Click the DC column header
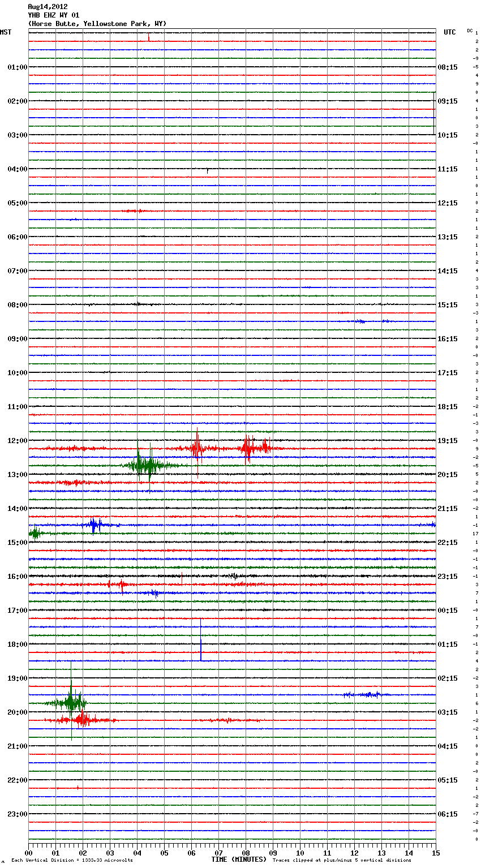 click(470, 30)
